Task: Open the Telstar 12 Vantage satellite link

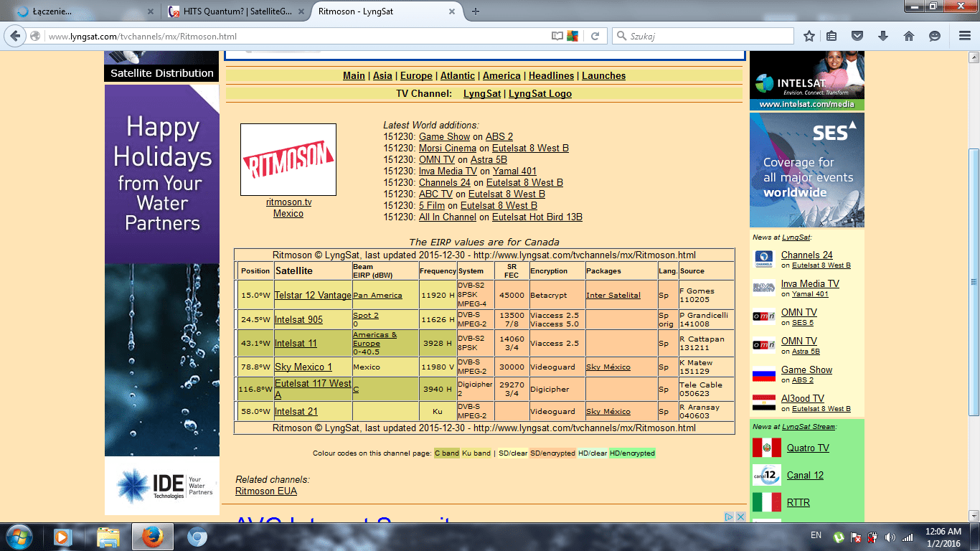Action: [x=313, y=295]
